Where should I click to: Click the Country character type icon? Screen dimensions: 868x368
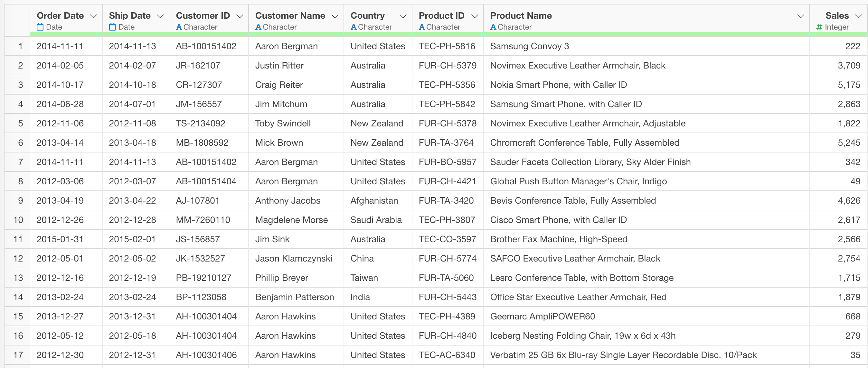pos(354,27)
